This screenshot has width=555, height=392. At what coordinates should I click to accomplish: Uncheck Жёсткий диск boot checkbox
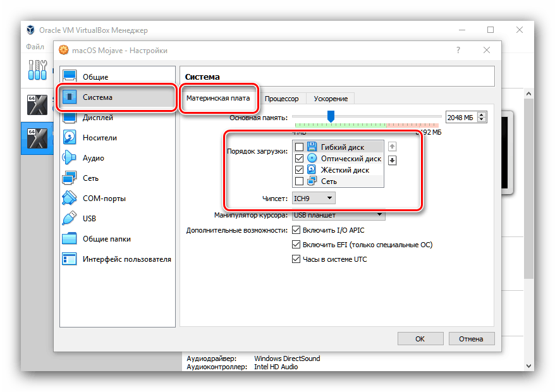299,169
